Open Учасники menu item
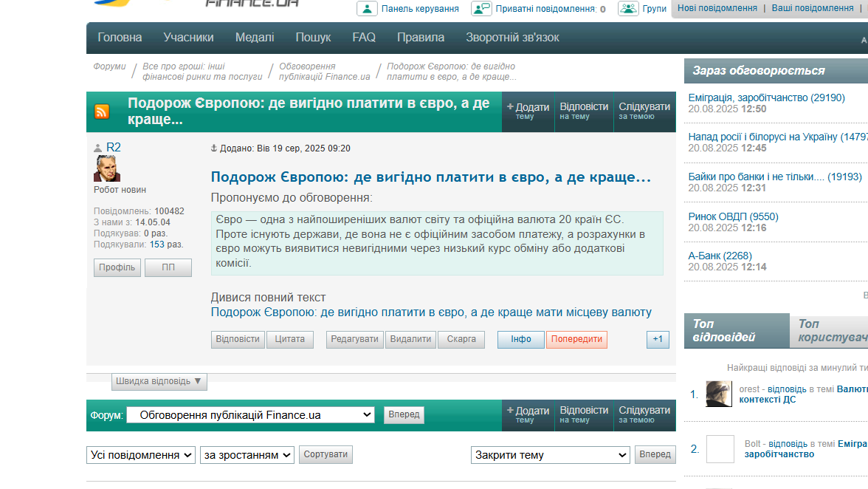This screenshot has width=868, height=489. click(x=188, y=38)
